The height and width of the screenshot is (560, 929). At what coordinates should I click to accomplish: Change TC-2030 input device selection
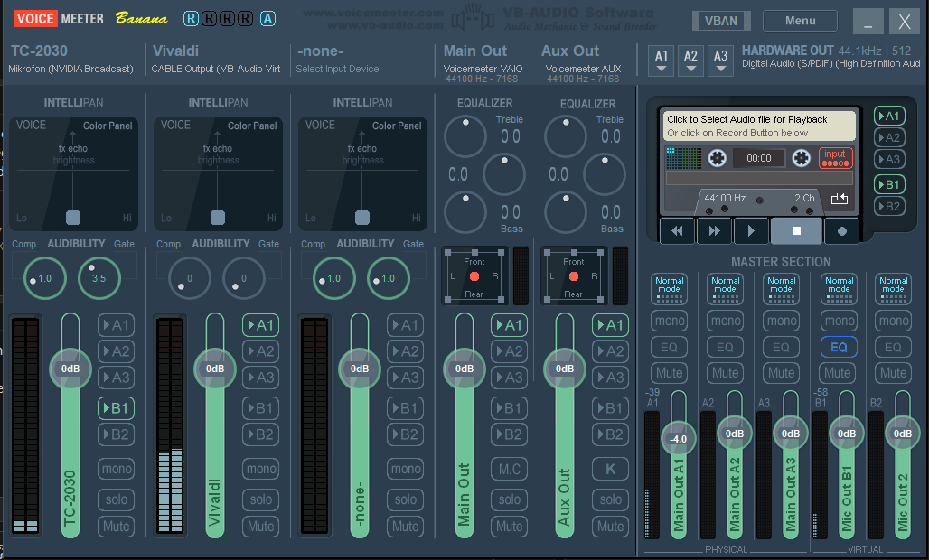click(70, 69)
